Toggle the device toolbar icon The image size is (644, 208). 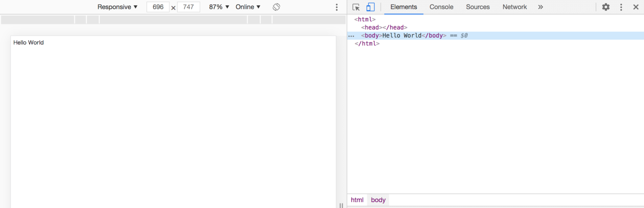(370, 7)
